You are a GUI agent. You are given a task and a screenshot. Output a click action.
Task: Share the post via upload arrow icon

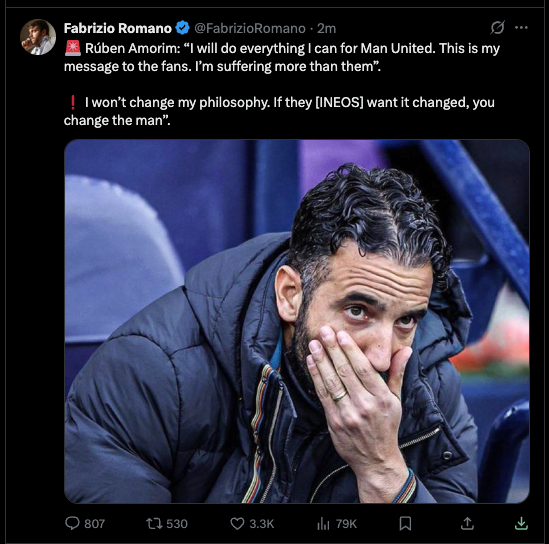click(467, 524)
